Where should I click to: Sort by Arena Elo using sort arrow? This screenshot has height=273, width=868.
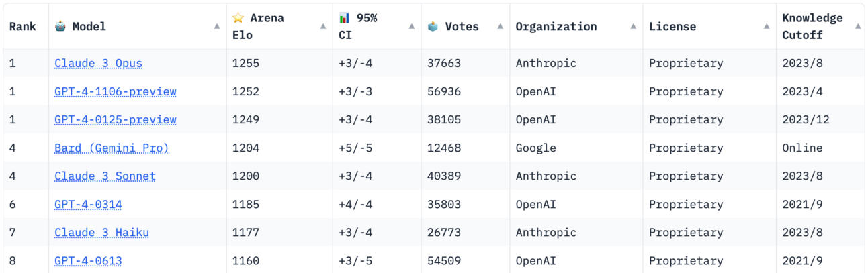323,27
